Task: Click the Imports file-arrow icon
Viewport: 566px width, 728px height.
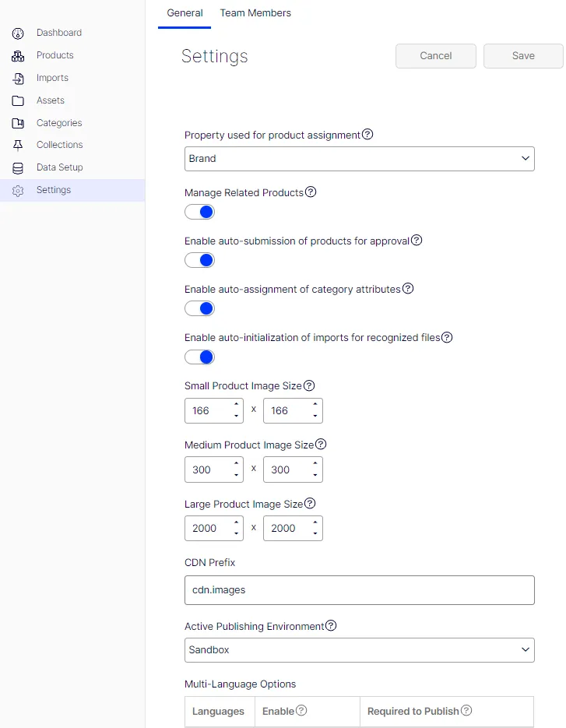Action: tap(18, 79)
